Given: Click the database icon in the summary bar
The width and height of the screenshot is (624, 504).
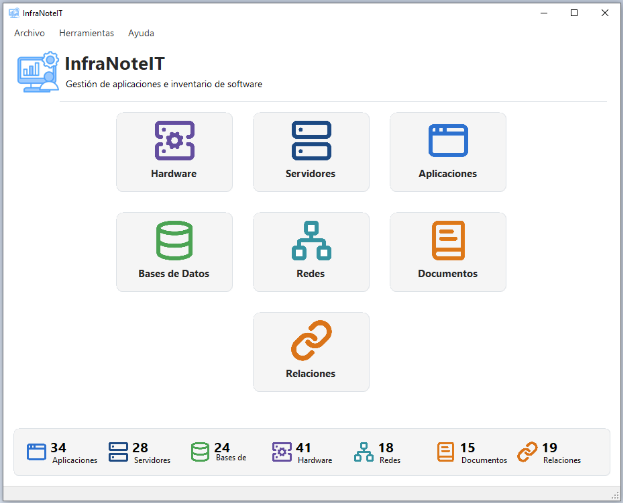Looking at the screenshot, I should coord(200,452).
